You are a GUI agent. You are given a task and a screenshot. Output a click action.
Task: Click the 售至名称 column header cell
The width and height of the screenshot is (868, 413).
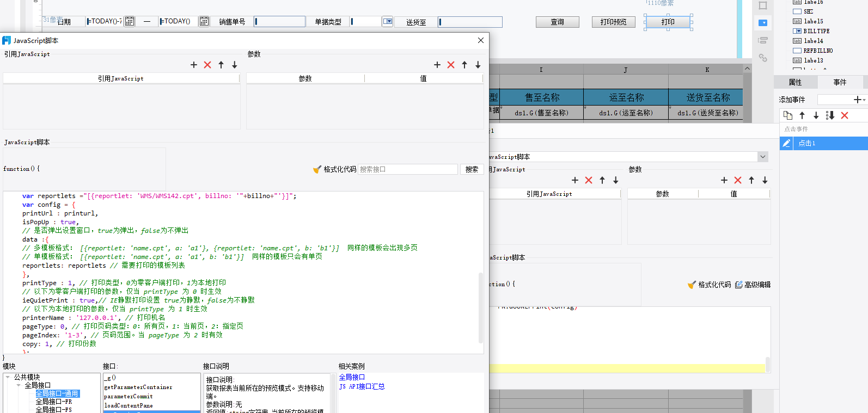coord(542,97)
